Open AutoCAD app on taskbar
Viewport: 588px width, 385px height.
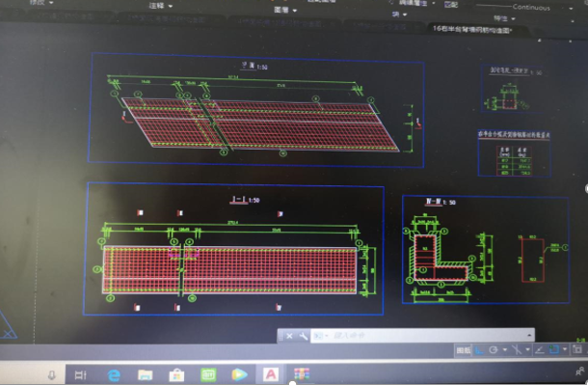(x=271, y=374)
